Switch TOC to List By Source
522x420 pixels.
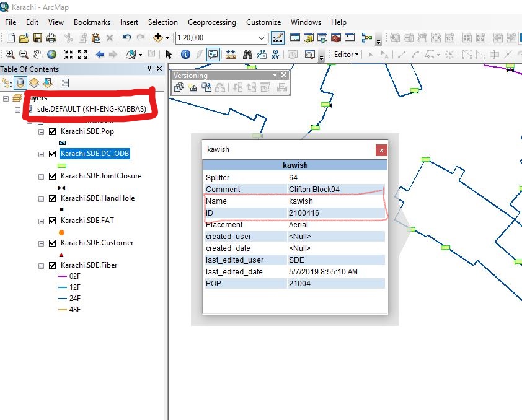pos(20,83)
